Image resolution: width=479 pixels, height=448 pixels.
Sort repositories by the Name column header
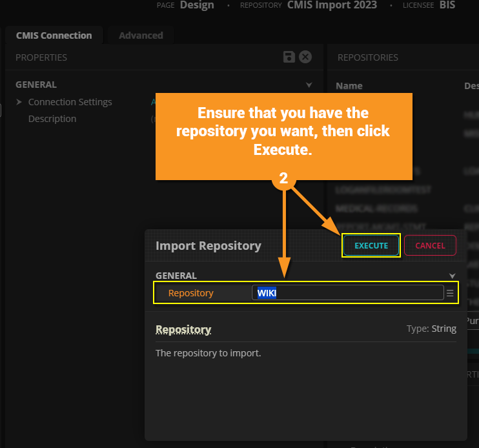click(x=349, y=86)
